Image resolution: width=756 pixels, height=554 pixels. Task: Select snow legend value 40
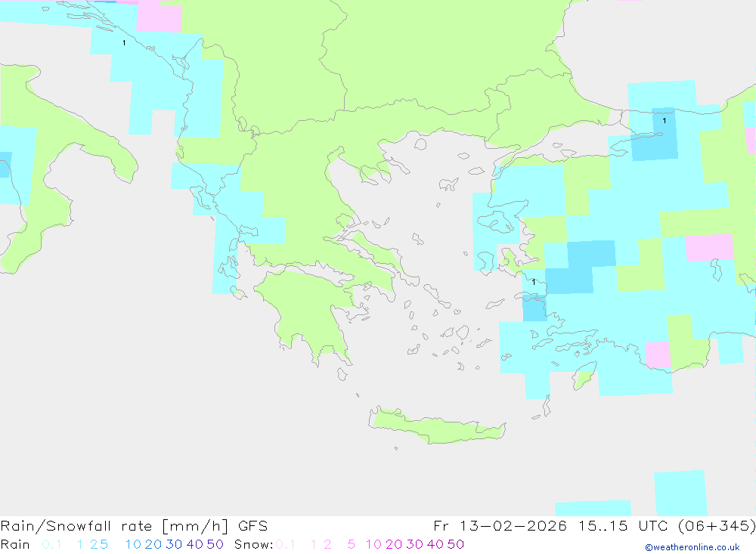(435, 544)
